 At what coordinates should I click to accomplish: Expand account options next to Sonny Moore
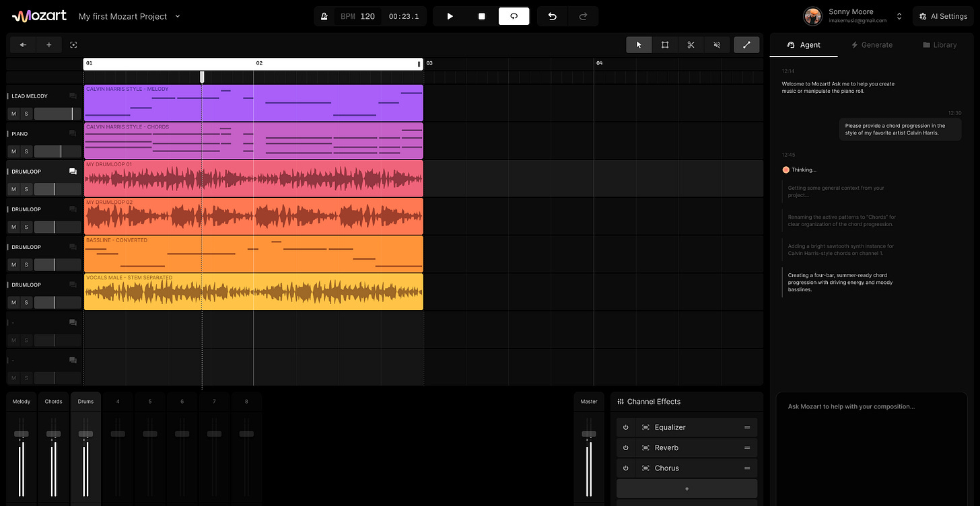click(899, 16)
